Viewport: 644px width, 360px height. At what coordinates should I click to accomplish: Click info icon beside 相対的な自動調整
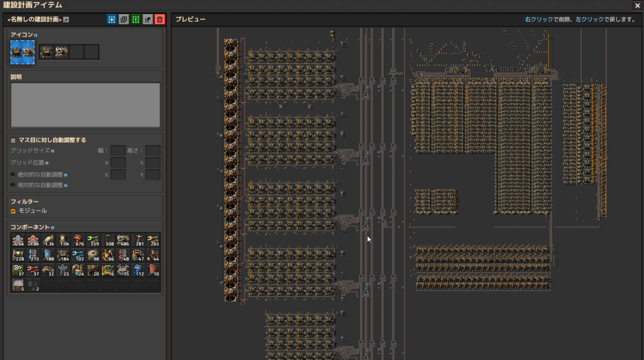point(65,185)
